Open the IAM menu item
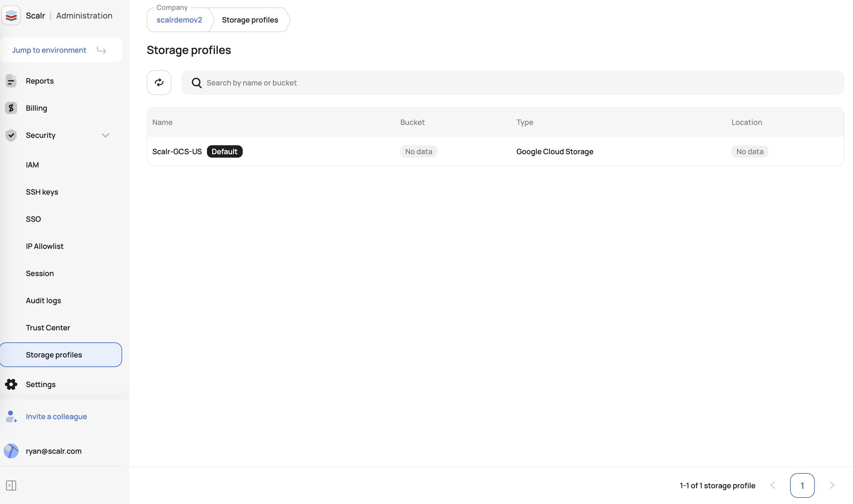 pyautogui.click(x=32, y=165)
